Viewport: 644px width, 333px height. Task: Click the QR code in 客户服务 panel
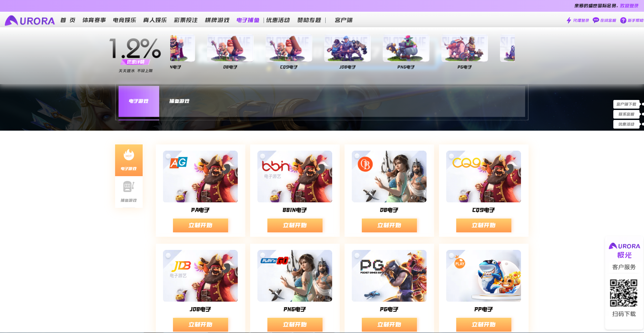coord(624,293)
